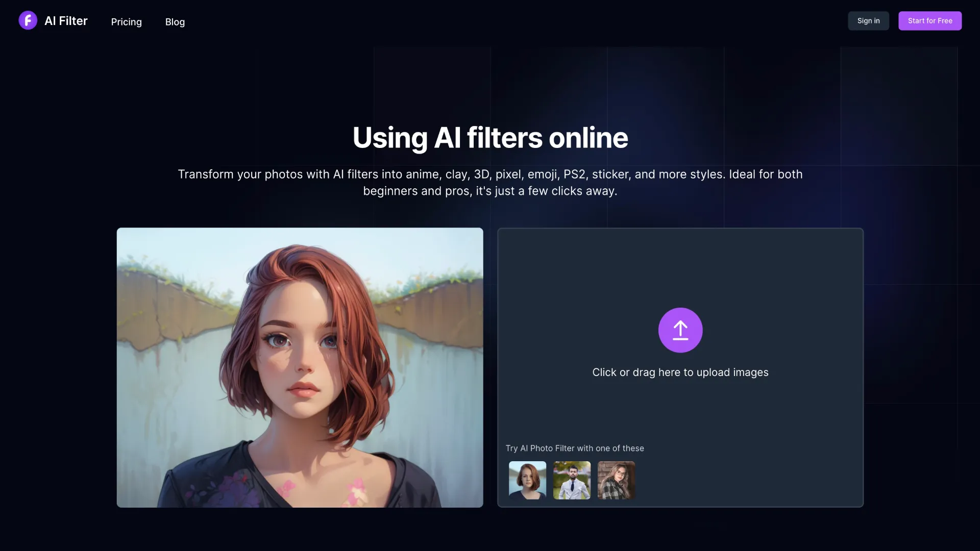Open the Pricing page
Viewport: 980px width, 551px height.
126,22
